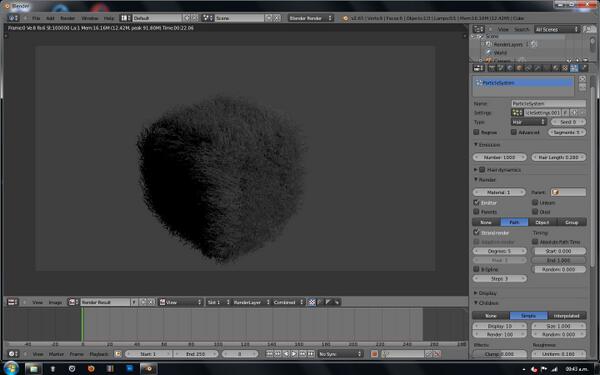Viewport: 600px width, 375px height.
Task: Enable the Parents checkbox
Action: (476, 212)
